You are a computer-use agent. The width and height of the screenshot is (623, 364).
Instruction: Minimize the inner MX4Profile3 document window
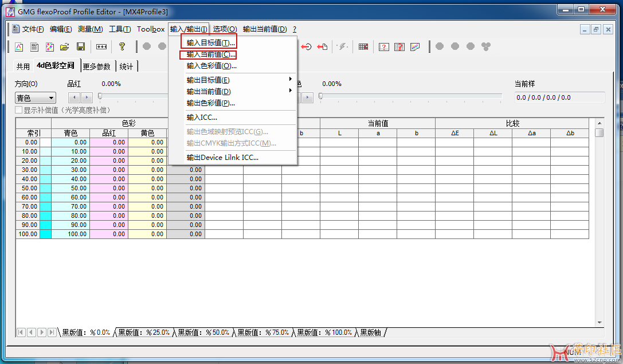click(x=585, y=29)
